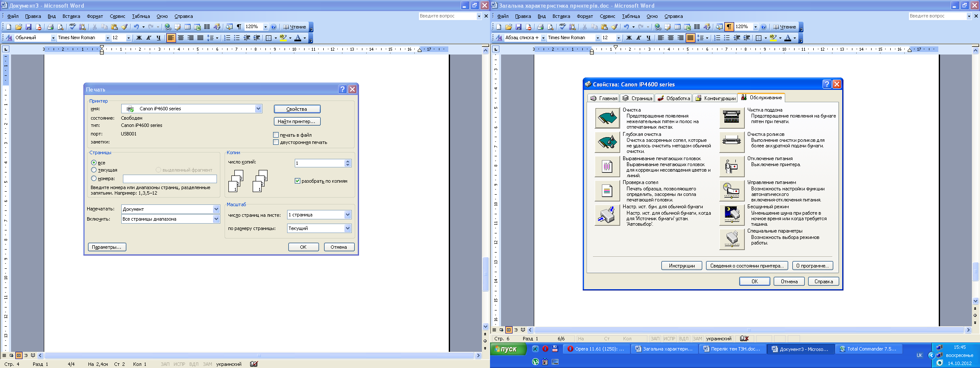This screenshot has height=368, width=980.
Task: Click Undo arrow in Документ3 toolbar
Action: (x=136, y=27)
